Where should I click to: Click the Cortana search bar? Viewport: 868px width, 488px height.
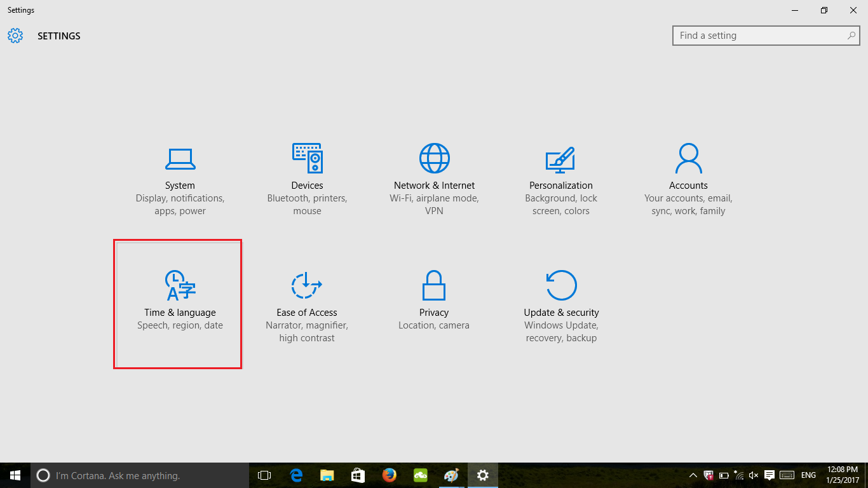(x=140, y=475)
